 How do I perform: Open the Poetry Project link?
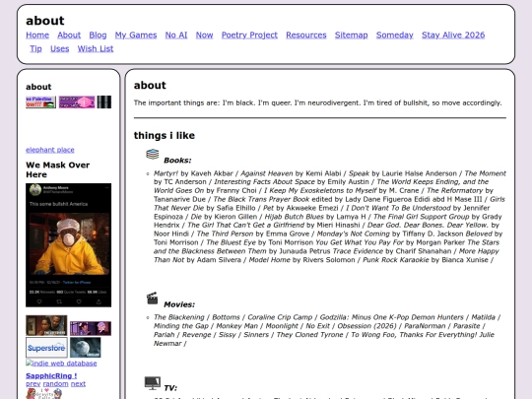pyautogui.click(x=249, y=34)
